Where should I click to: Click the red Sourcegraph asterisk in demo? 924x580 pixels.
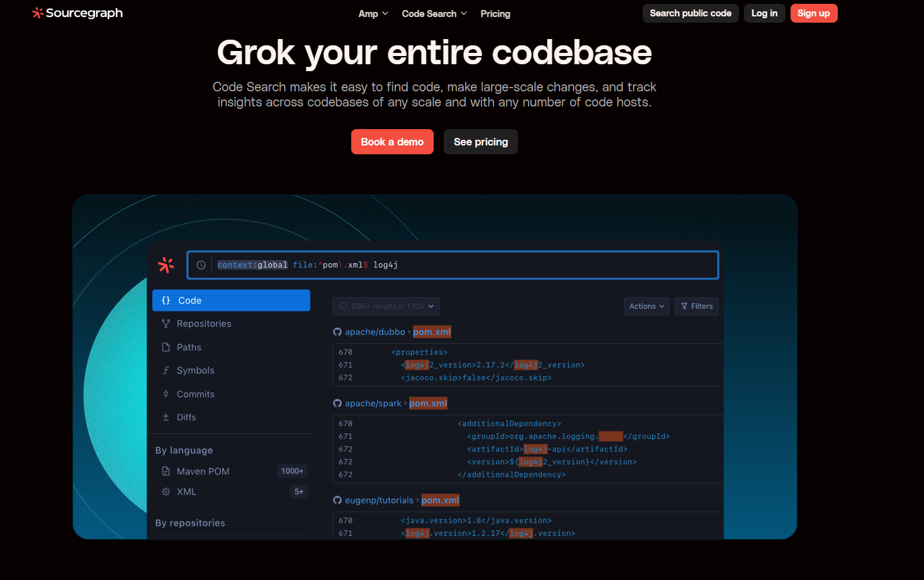(166, 265)
